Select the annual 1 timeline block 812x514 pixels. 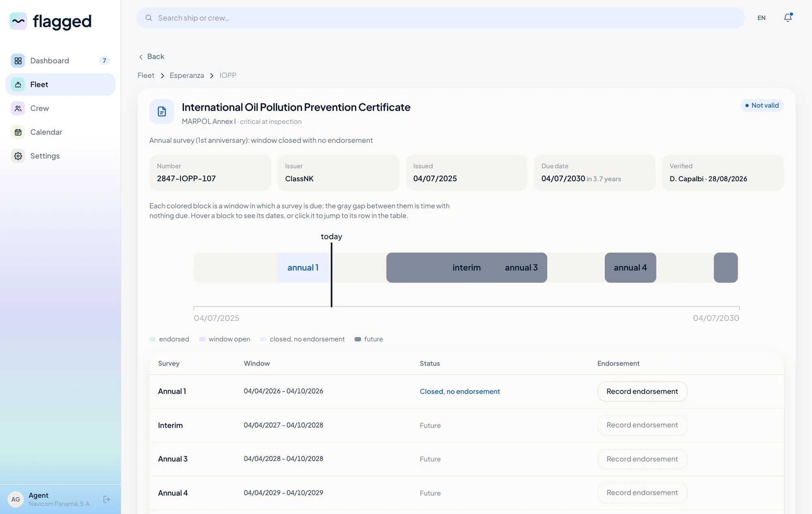tap(303, 268)
